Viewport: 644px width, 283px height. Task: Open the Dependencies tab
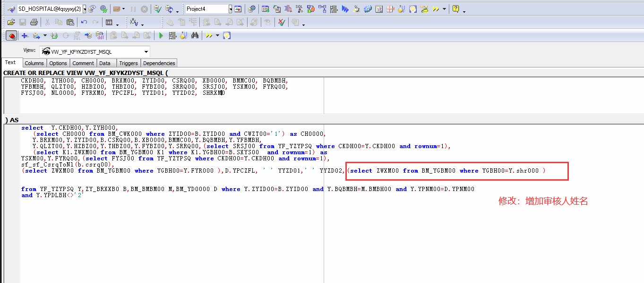pos(159,63)
